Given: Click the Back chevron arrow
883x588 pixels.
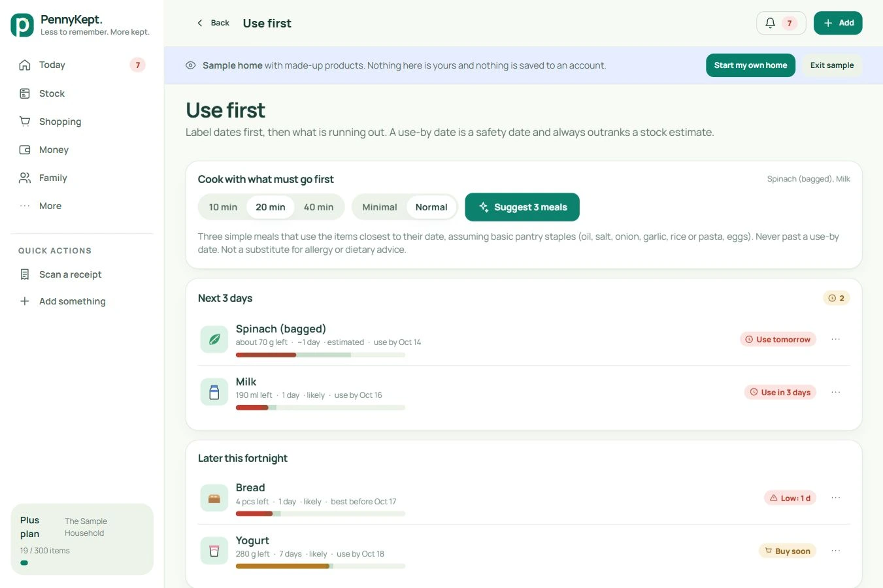Looking at the screenshot, I should click(x=200, y=23).
